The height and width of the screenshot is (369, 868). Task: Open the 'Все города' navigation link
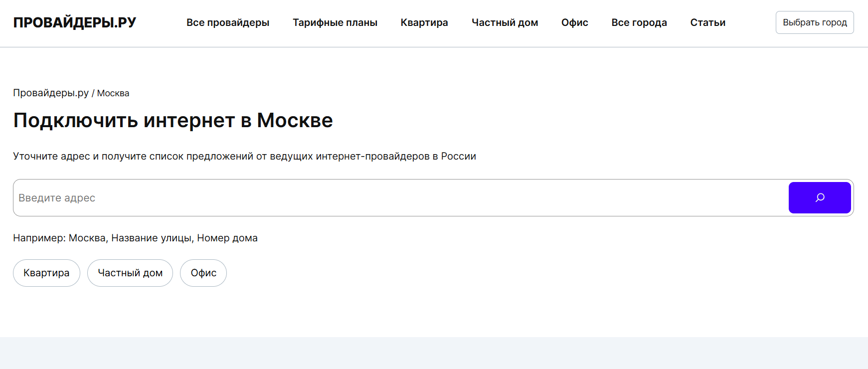click(639, 22)
